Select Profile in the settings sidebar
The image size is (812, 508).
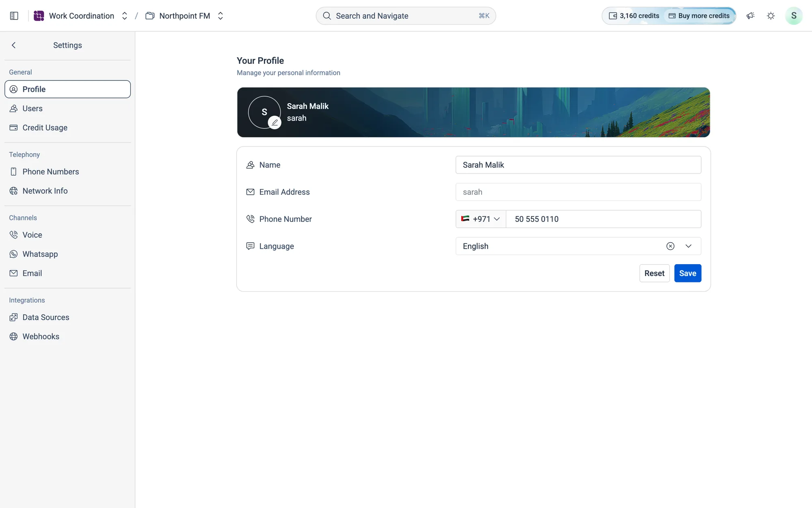tap(67, 89)
